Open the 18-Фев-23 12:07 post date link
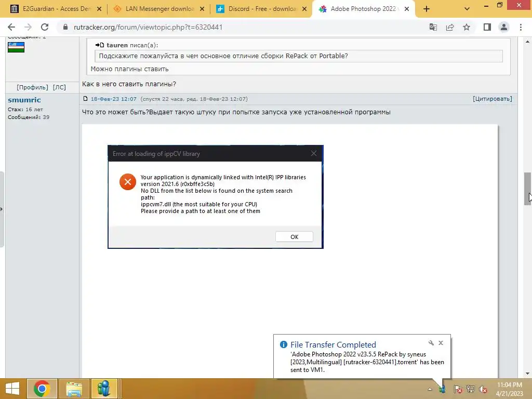Screen dimensions: 532x399 (114, 99)
